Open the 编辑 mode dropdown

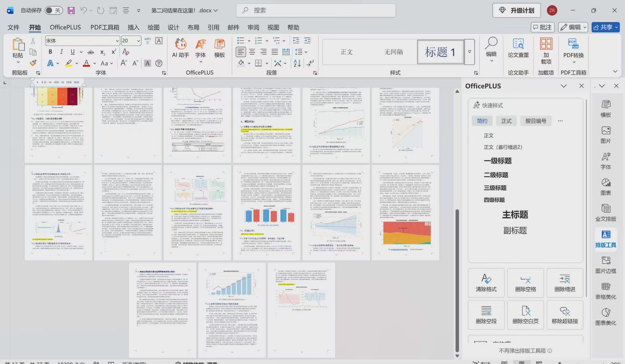pyautogui.click(x=573, y=27)
